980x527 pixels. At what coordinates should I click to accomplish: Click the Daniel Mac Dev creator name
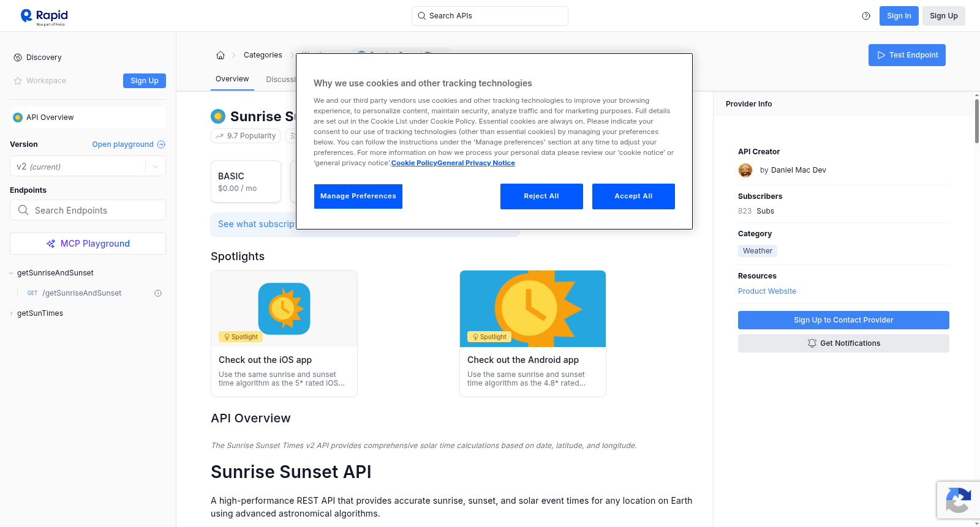click(798, 170)
